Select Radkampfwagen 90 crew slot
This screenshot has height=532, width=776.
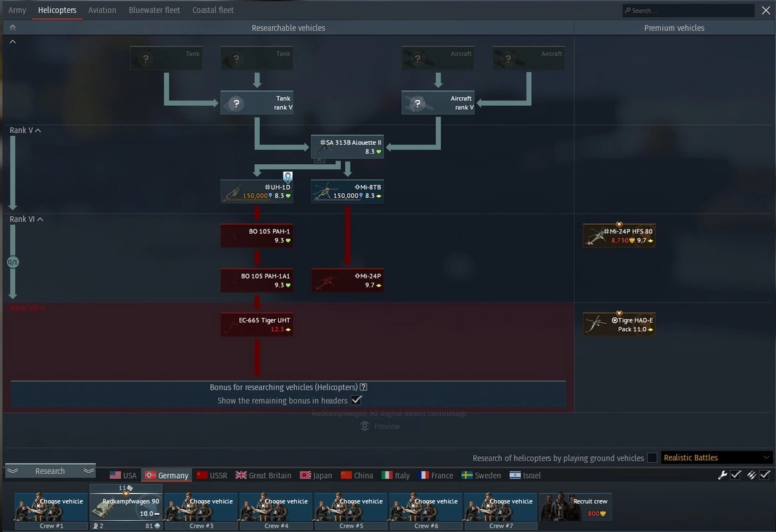click(126, 507)
